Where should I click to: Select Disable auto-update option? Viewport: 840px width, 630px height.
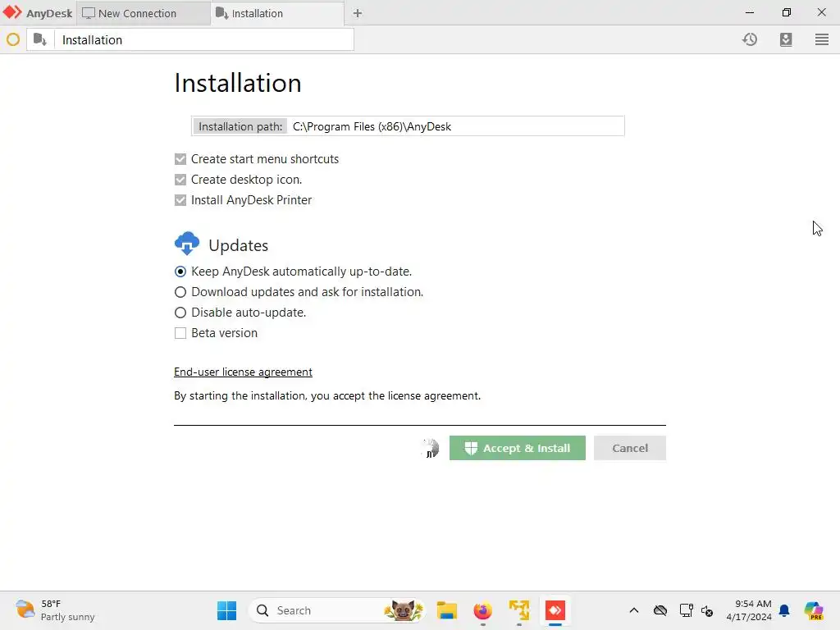click(180, 313)
